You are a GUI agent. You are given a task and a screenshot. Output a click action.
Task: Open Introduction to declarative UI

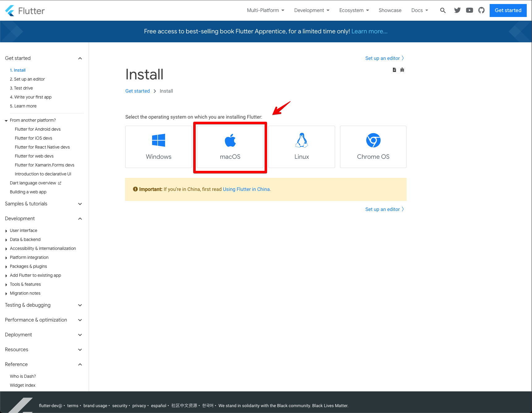click(43, 174)
